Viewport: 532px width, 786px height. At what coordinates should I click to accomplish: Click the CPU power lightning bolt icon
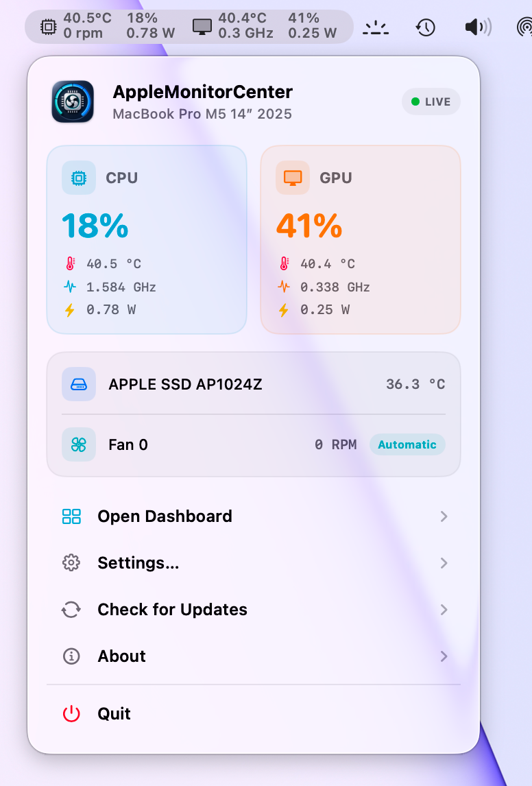(x=70, y=310)
